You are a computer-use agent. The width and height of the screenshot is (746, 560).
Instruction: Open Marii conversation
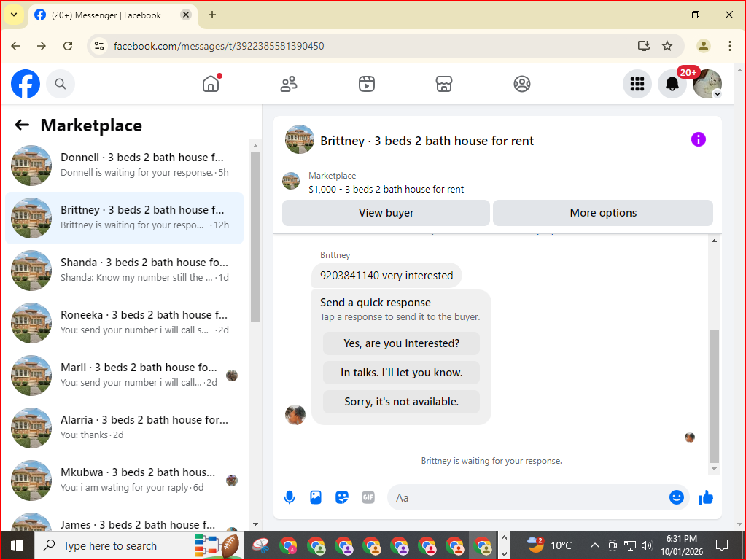124,376
